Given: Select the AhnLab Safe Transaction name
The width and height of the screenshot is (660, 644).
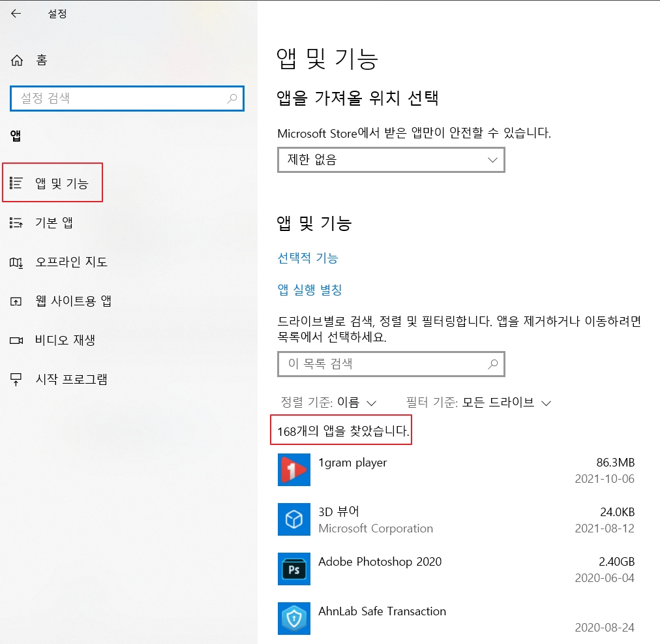Looking at the screenshot, I should point(382,611).
